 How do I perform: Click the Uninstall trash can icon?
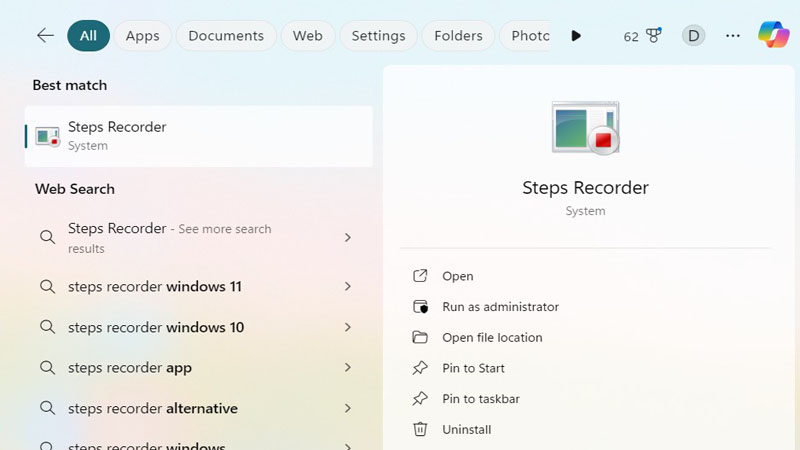[x=420, y=429]
